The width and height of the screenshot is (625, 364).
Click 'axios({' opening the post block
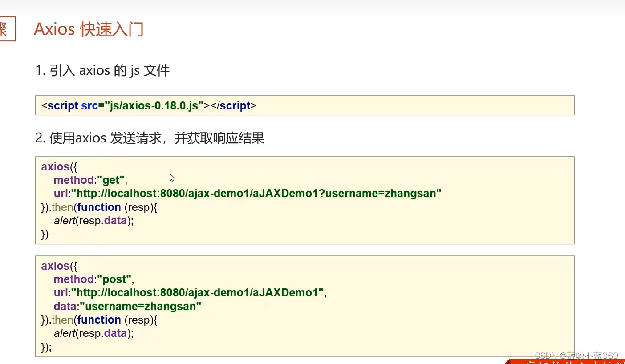59,266
